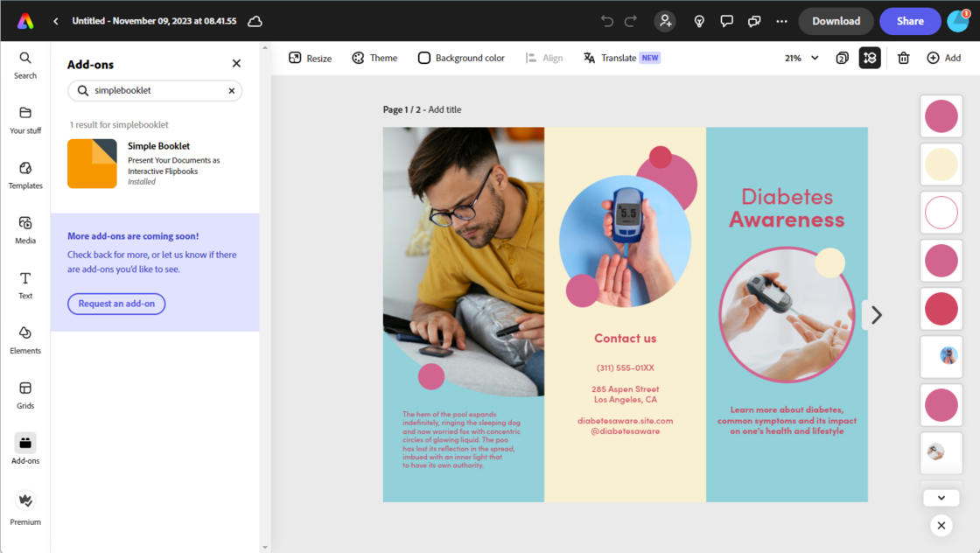Open the Grids panel
980x553 pixels.
coord(24,395)
